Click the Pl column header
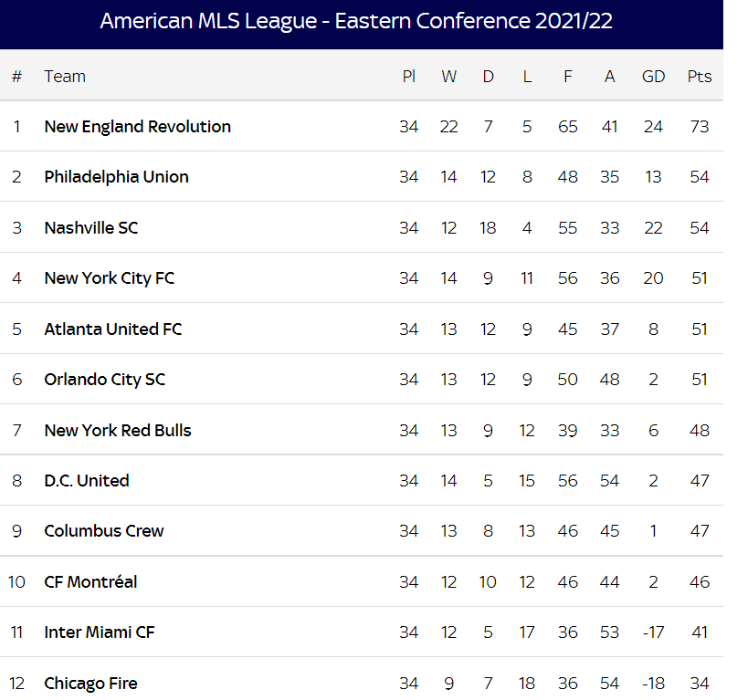This screenshot has height=700, width=737. tap(408, 77)
